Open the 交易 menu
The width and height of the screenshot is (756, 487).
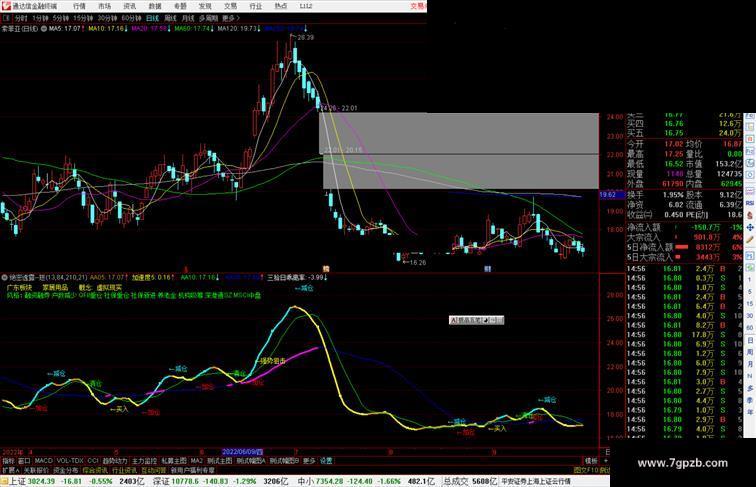[x=230, y=6]
